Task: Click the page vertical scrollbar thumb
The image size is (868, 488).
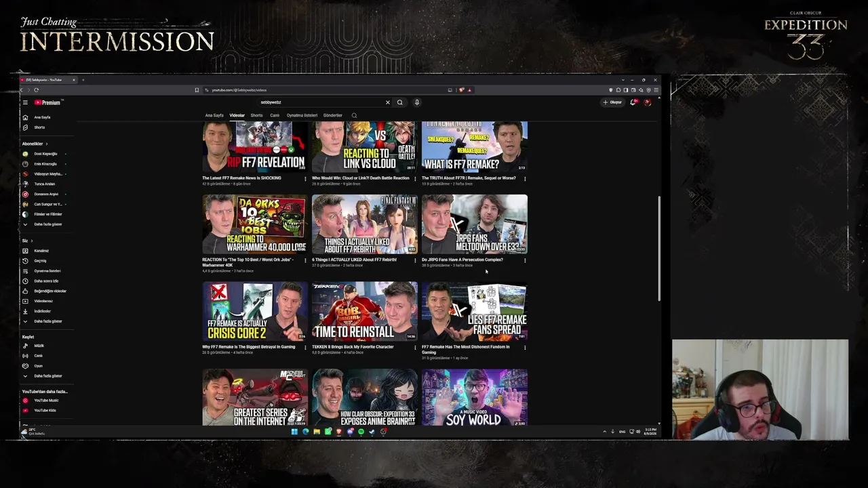Action: coord(659,249)
